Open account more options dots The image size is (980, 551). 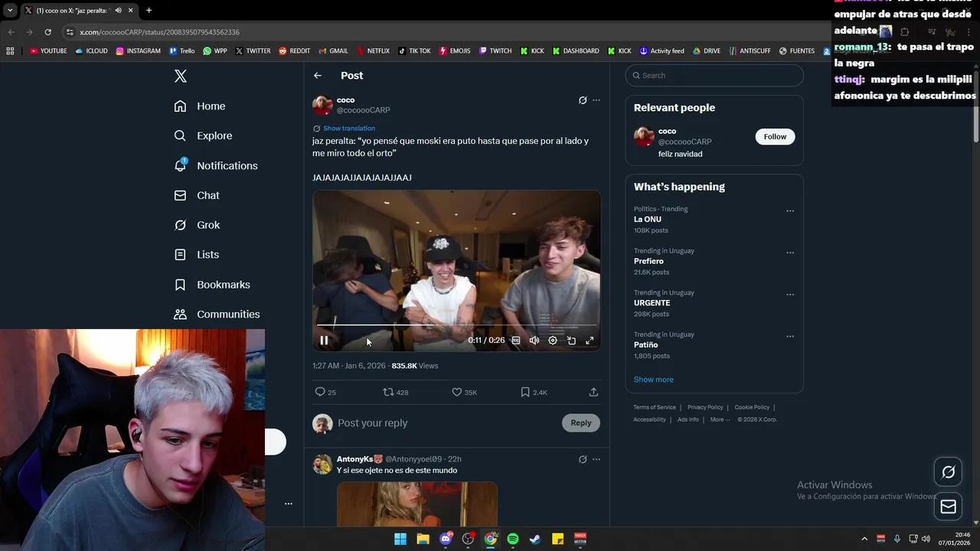pos(289,504)
